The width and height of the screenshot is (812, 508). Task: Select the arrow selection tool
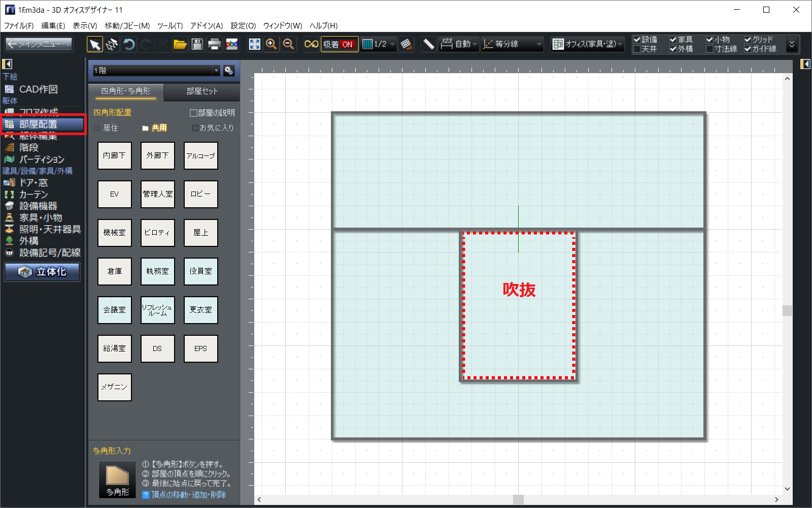tap(94, 45)
